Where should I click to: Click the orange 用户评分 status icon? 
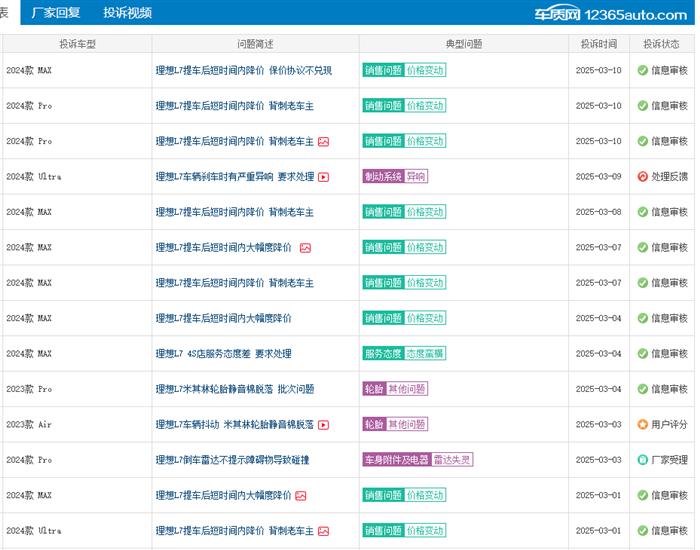pyautogui.click(x=642, y=425)
